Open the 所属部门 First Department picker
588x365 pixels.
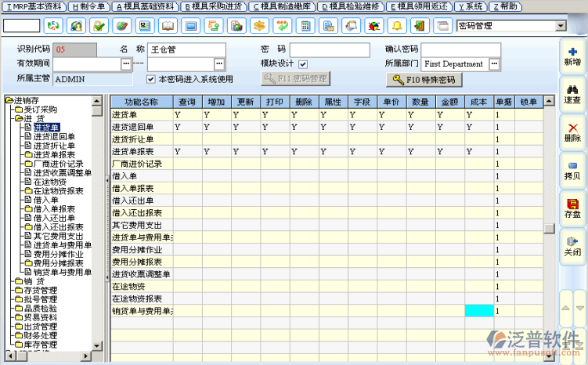click(494, 63)
